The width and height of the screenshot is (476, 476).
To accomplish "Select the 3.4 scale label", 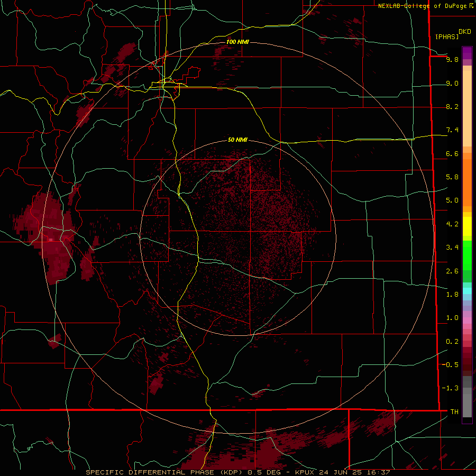I will coord(452,248).
